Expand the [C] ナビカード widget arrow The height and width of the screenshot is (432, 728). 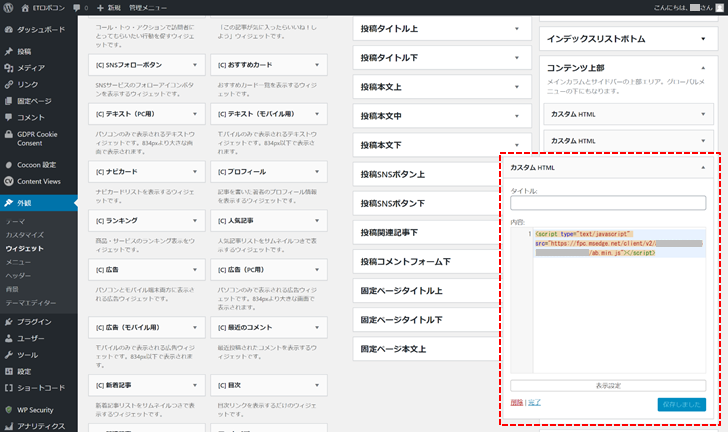click(x=195, y=172)
